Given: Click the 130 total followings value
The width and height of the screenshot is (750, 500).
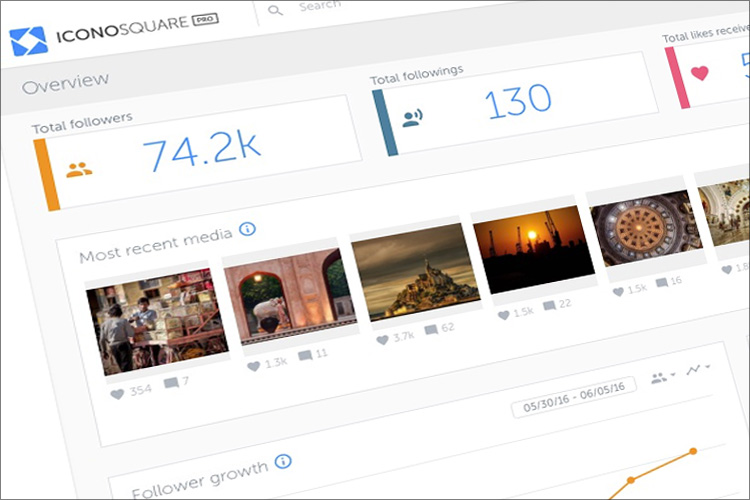Looking at the screenshot, I should [518, 100].
